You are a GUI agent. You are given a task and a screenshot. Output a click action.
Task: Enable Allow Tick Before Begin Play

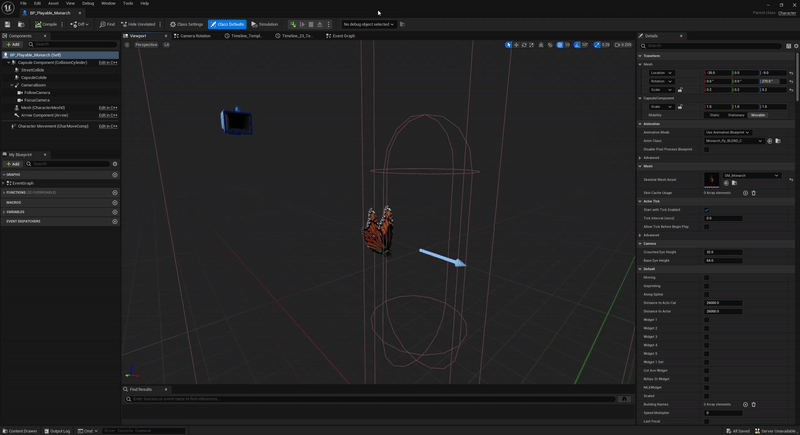[707, 226]
